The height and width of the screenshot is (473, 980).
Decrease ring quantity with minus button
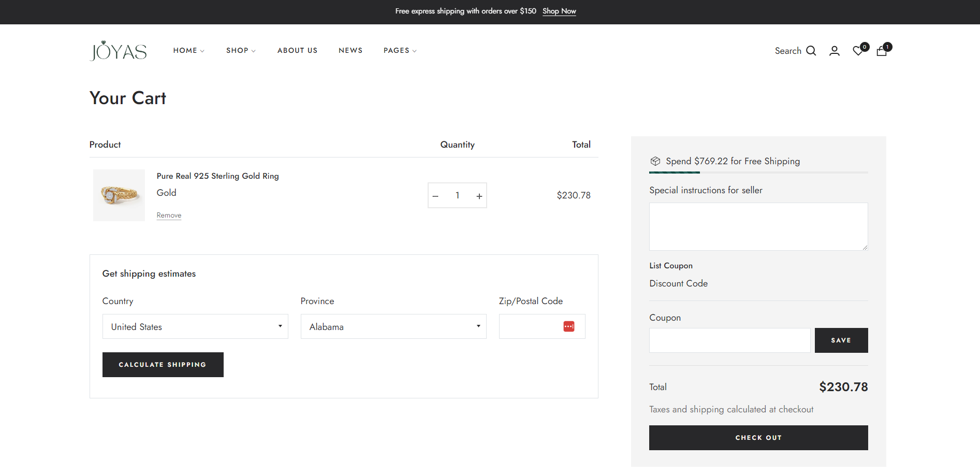[435, 196]
